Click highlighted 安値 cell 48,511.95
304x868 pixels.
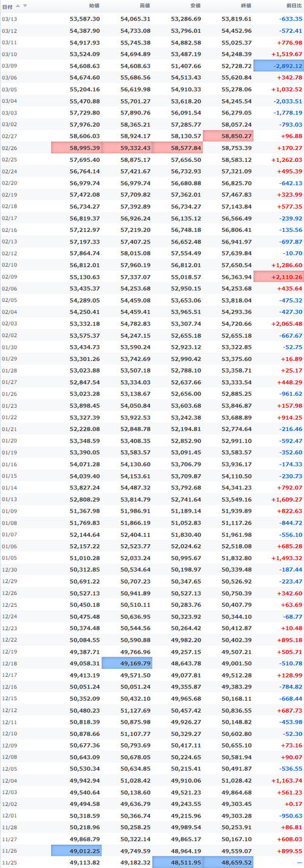(x=178, y=863)
